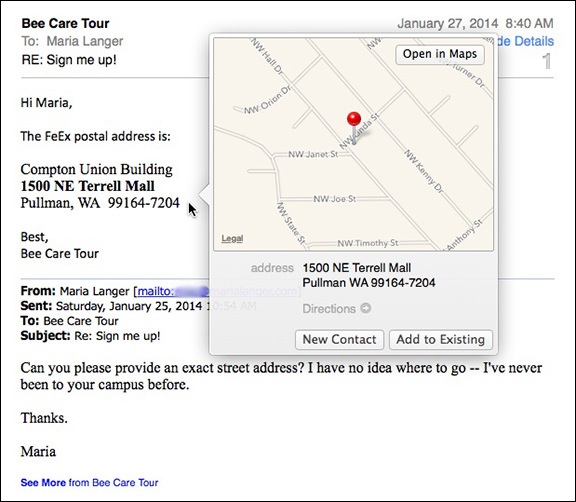Open the address in Maps
The height and width of the screenshot is (502, 576).
(x=440, y=54)
